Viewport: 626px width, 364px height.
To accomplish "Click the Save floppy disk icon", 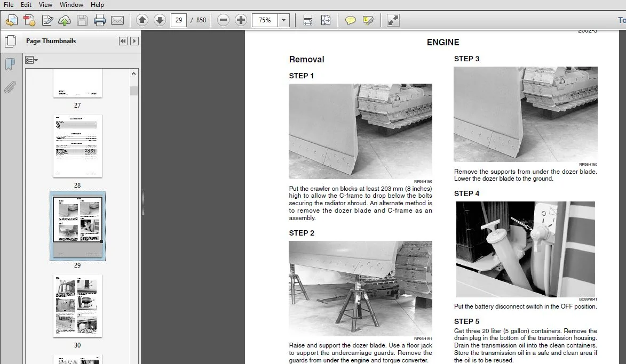I will click(82, 20).
